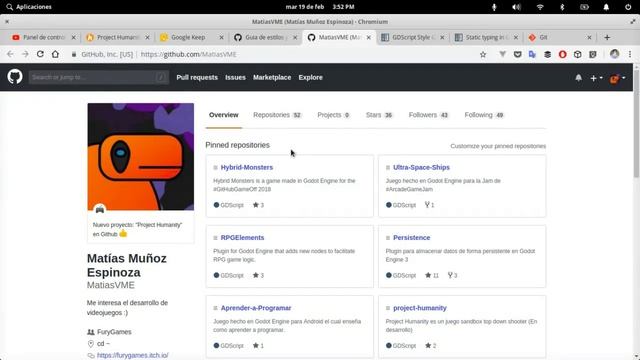Image resolution: width=640 pixels, height=360 pixels.
Task: Click Customize your pinned repositories
Action: click(x=498, y=146)
